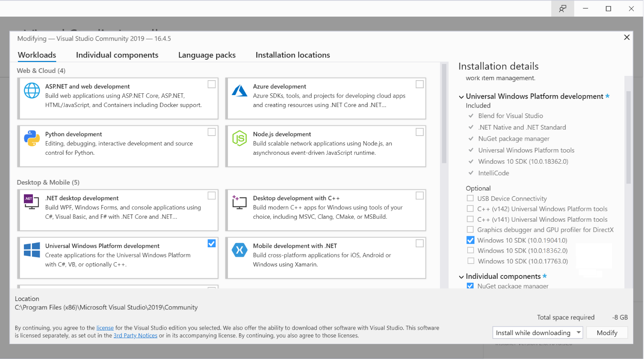Click the Modify button
The image size is (644, 359).
click(607, 333)
